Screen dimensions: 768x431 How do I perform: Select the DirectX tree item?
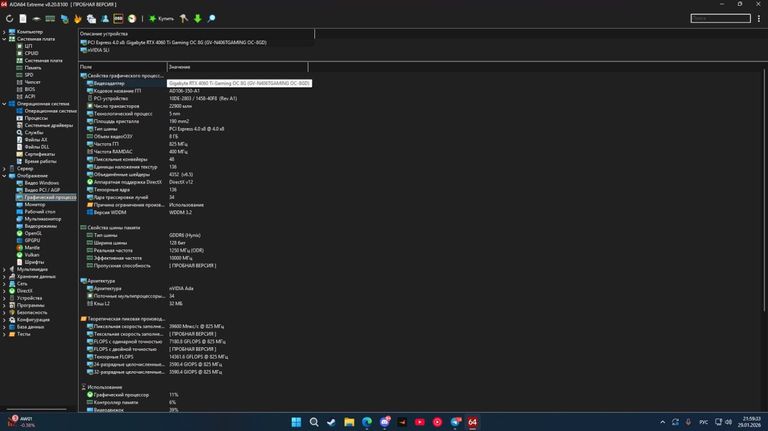pos(24,291)
